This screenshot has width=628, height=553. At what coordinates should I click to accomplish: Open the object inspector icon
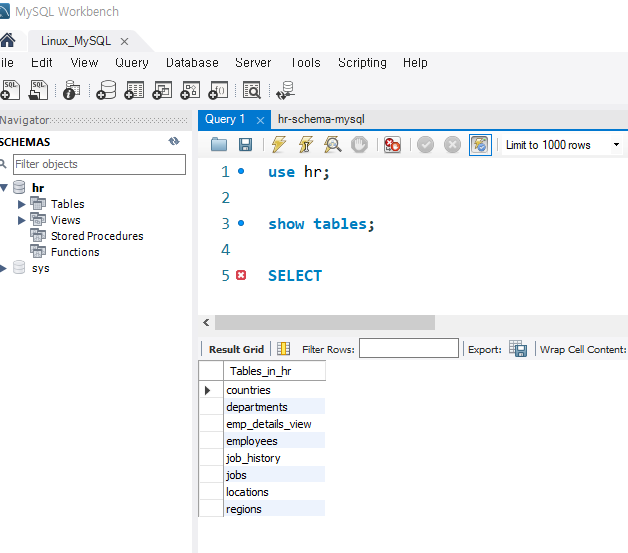click(72, 90)
